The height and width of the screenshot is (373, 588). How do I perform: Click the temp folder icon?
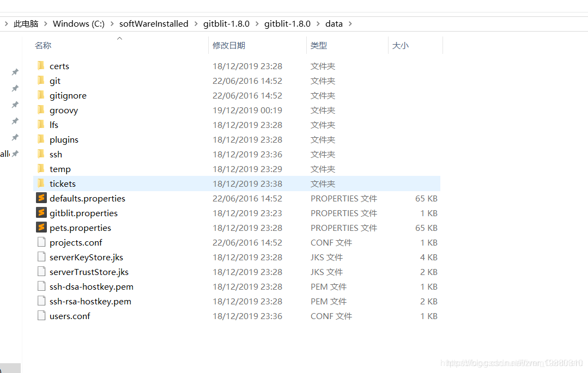pos(41,169)
